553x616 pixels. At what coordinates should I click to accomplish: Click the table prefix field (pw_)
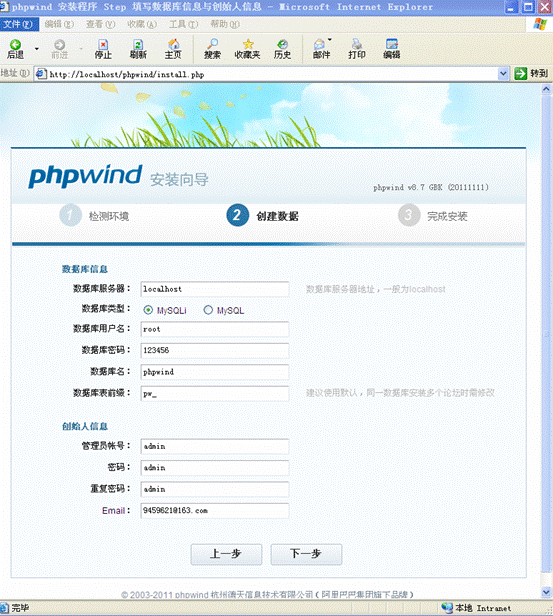(215, 394)
